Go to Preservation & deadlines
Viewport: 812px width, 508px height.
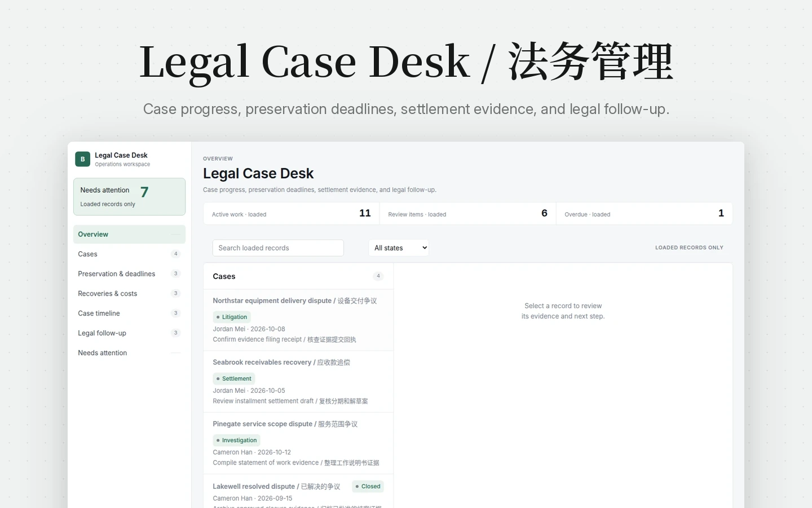click(129, 274)
